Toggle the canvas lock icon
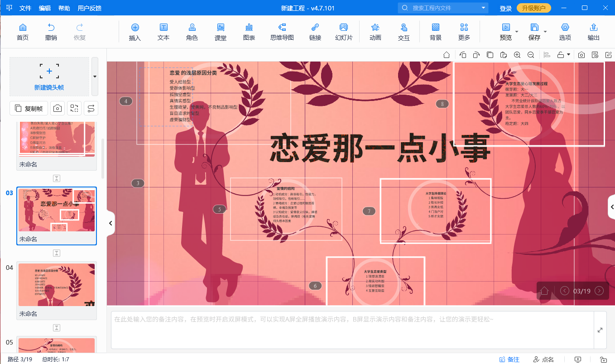The width and height of the screenshot is (615, 364). point(561,55)
